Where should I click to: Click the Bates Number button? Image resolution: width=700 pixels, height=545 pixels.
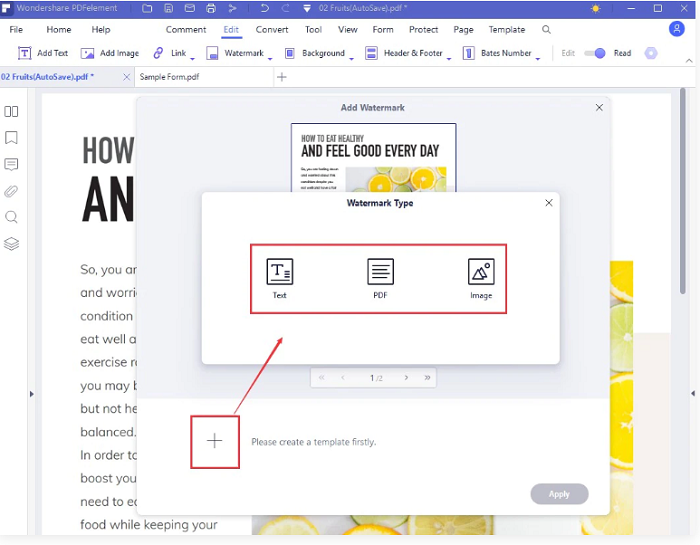click(497, 53)
